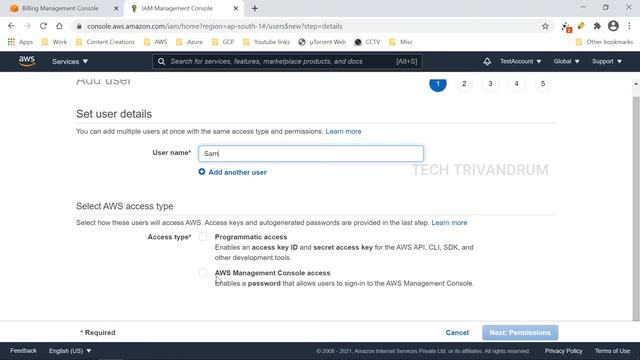
Task: Click the red badge extension icon
Action: click(x=567, y=27)
